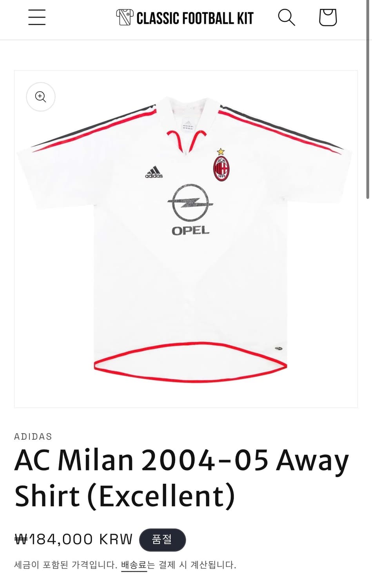Open the 배송료 shipping policy link
The width and height of the screenshot is (372, 588).
(134, 565)
